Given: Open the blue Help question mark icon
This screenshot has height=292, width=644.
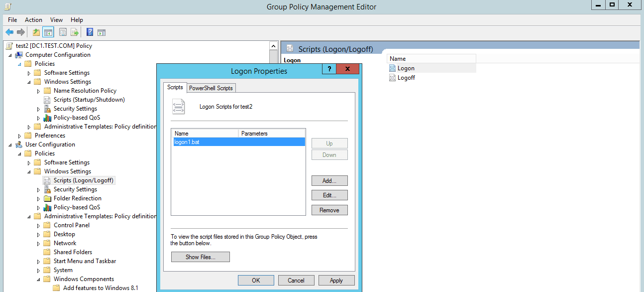Looking at the screenshot, I should 90,32.
